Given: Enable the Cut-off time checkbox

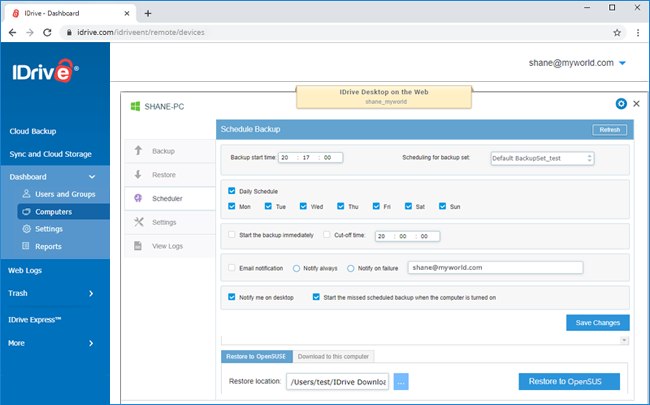Looking at the screenshot, I should 327,235.
